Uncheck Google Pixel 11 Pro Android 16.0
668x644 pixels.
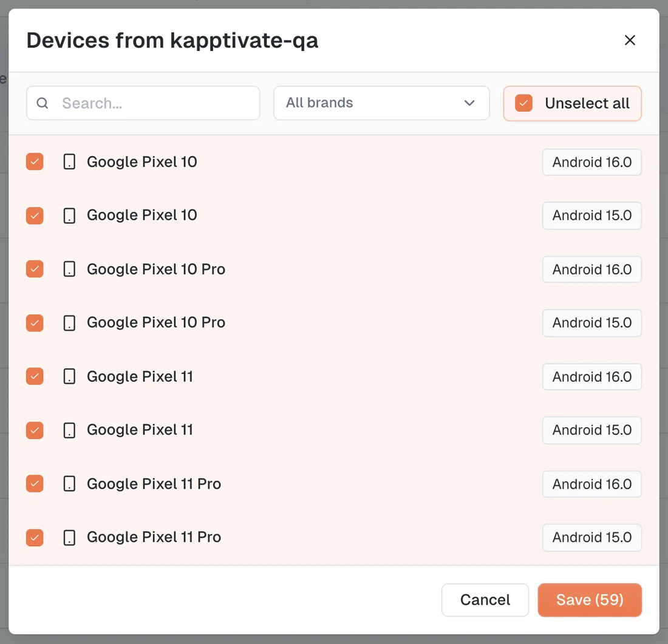click(35, 484)
